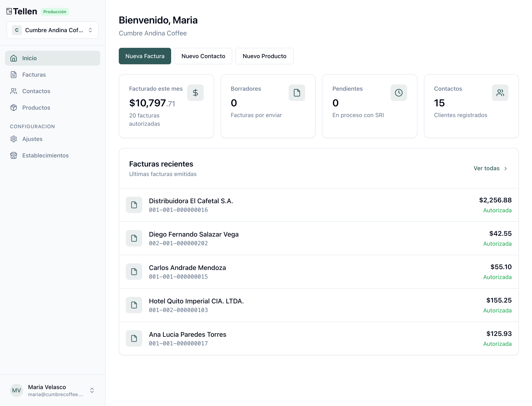The image size is (532, 406).
Task: Click the Ver todas link
Action: (x=486, y=168)
